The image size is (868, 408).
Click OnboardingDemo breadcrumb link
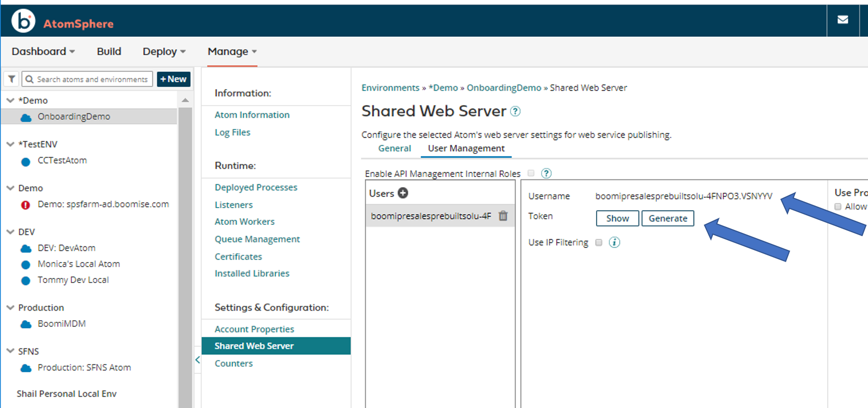tap(504, 88)
